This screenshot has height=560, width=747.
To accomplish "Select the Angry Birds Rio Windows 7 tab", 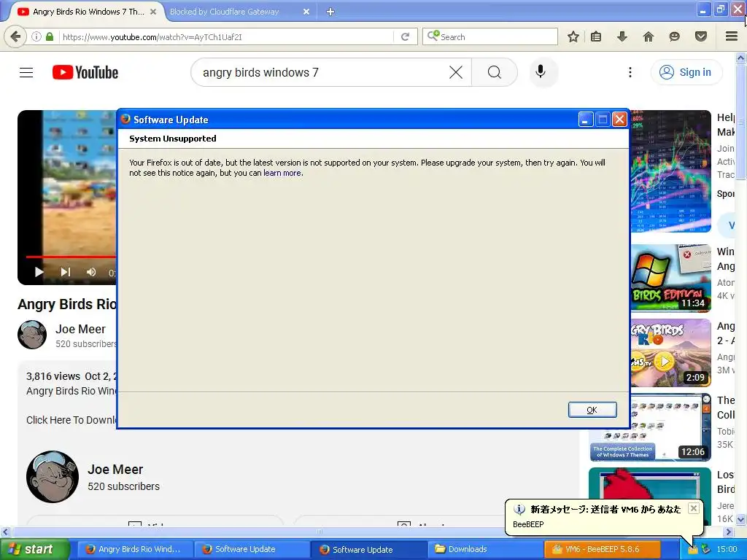I will pos(88,12).
